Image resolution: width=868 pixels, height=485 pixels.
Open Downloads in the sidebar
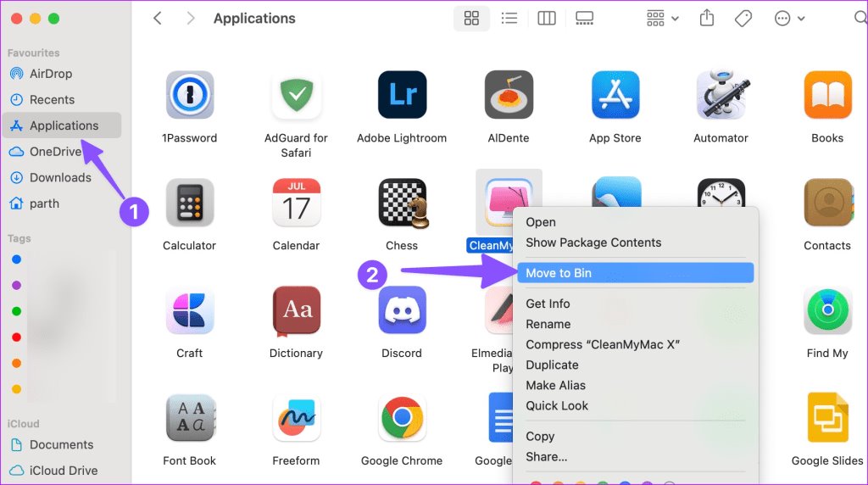click(x=62, y=178)
